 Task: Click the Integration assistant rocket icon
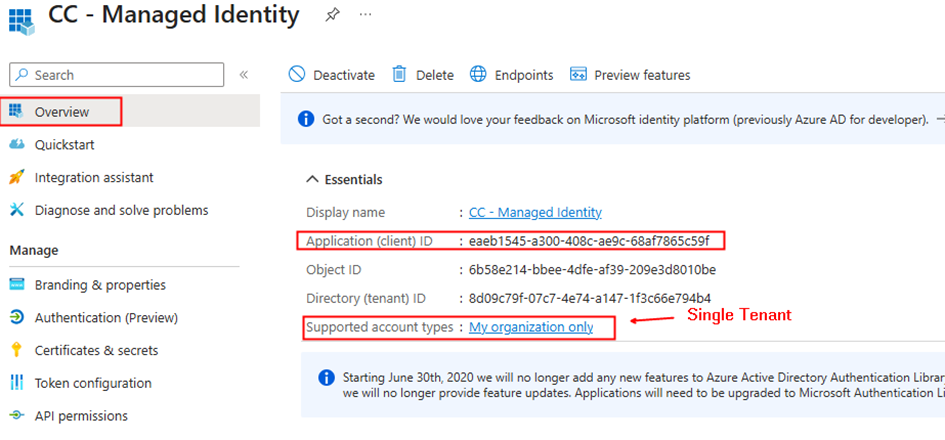click(x=17, y=177)
